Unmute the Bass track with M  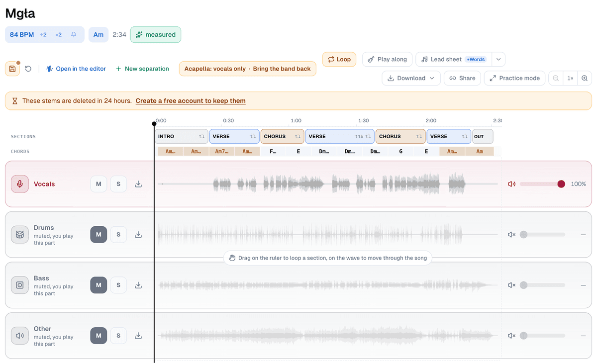[x=99, y=285]
